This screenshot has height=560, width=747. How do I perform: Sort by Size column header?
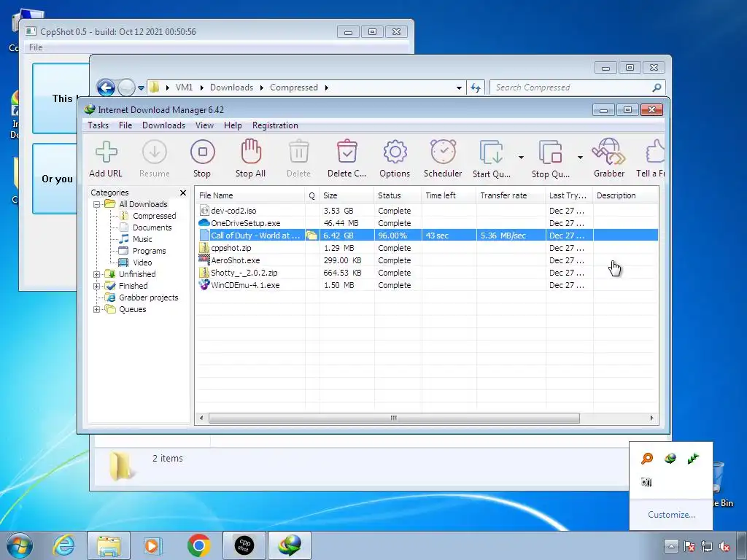click(x=347, y=195)
